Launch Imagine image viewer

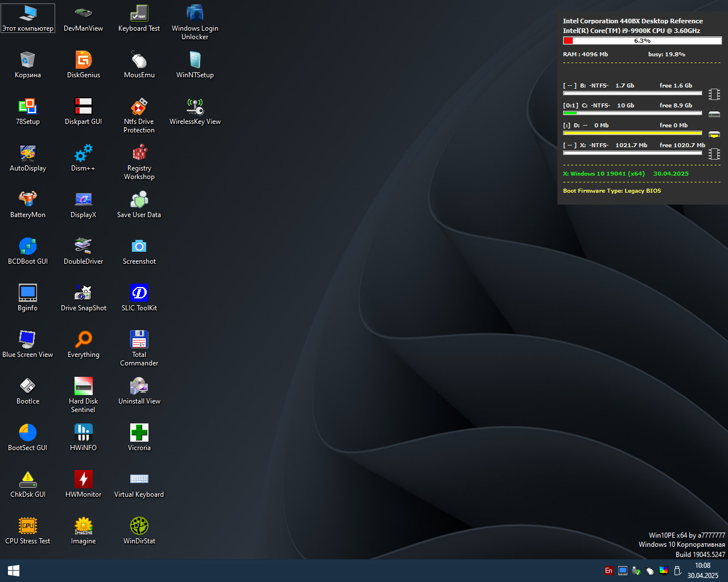point(83,531)
